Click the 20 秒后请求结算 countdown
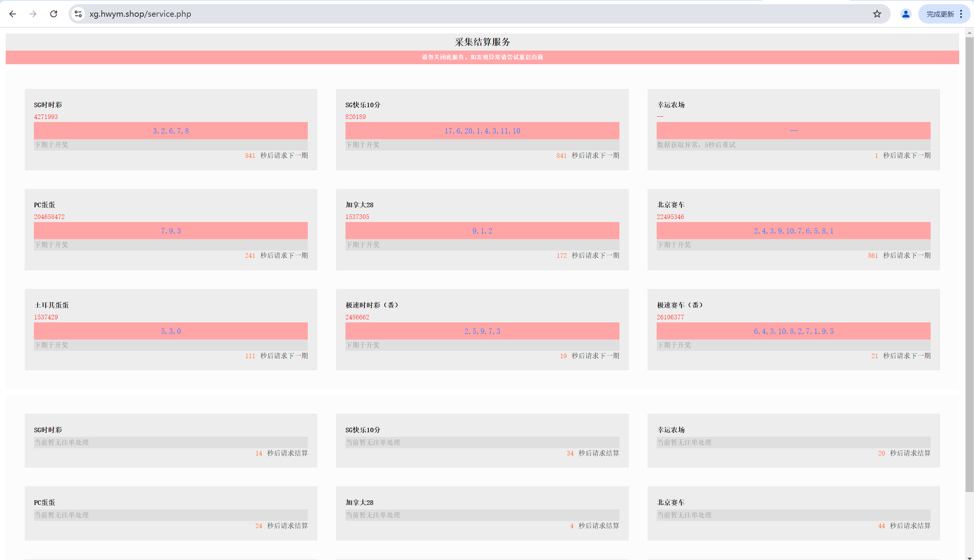This screenshot has width=974, height=560. pyautogui.click(x=904, y=454)
